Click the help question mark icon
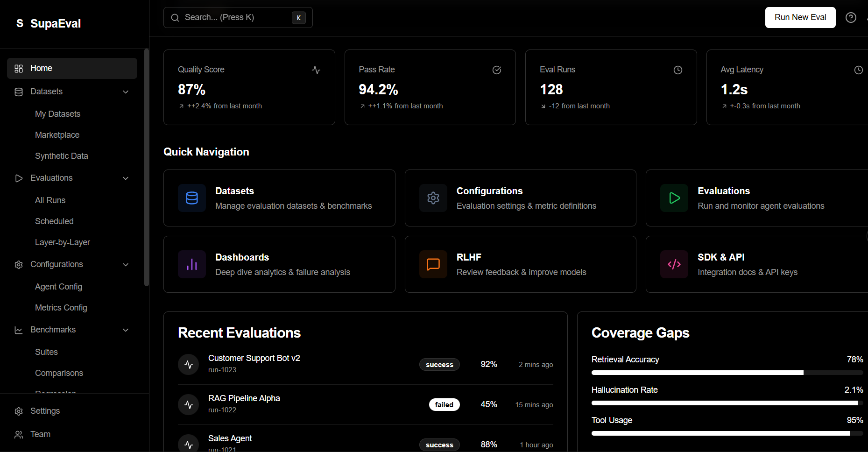 (851, 18)
